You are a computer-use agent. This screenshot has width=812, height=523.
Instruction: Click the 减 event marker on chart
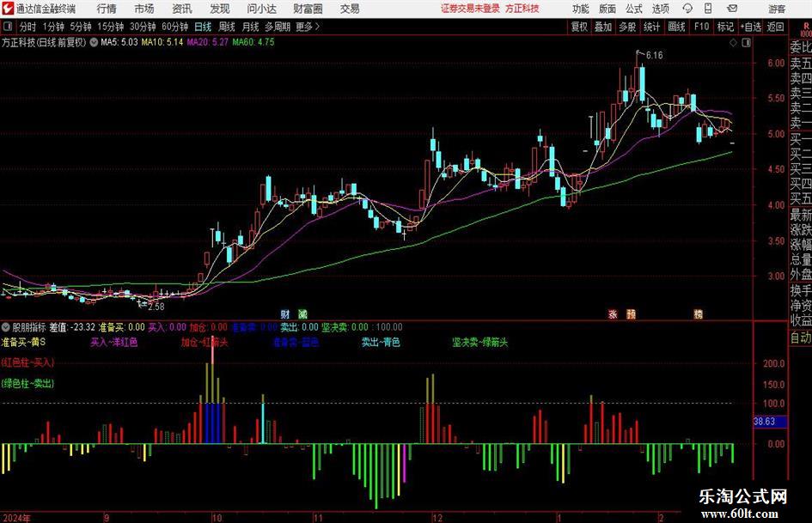click(x=302, y=313)
